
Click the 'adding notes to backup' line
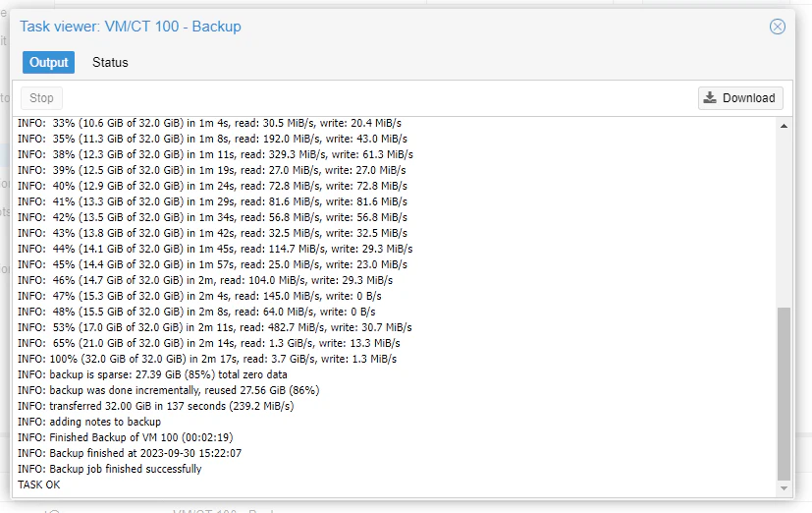(89, 422)
